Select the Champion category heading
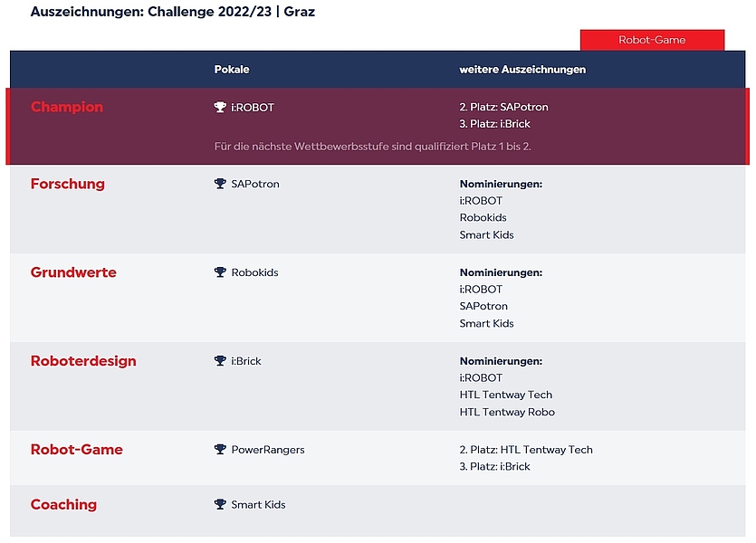The width and height of the screenshot is (756, 543). tap(67, 107)
